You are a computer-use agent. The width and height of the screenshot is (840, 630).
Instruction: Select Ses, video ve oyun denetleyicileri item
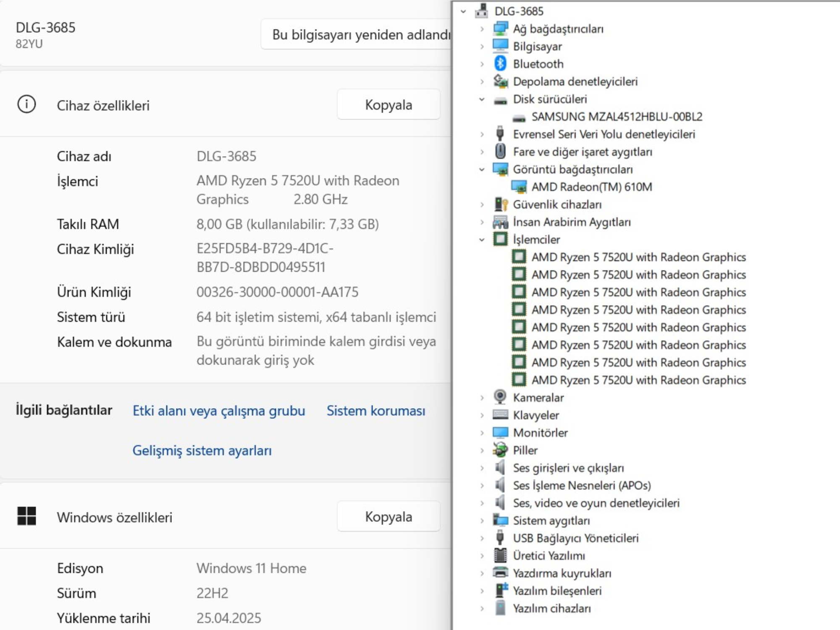pos(596,503)
